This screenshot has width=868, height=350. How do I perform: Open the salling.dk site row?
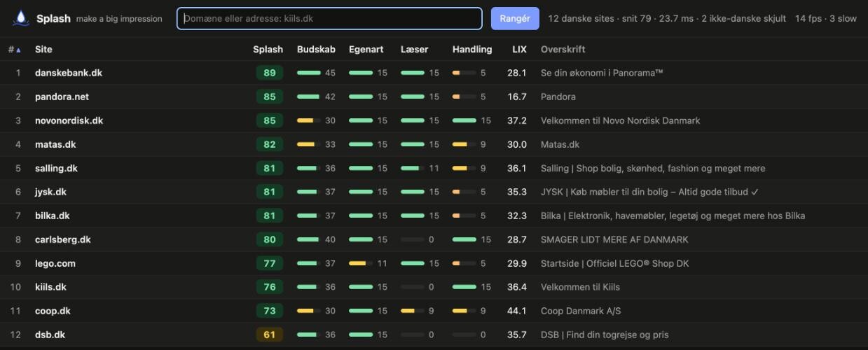tap(434, 168)
